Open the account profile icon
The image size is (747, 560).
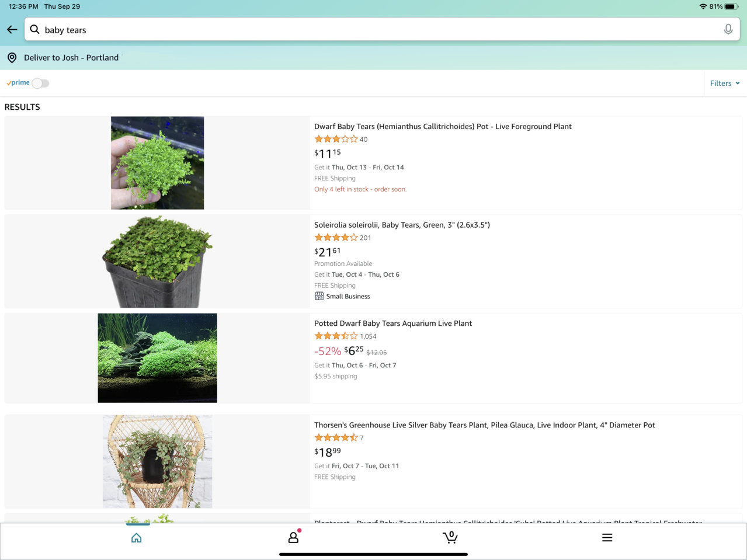click(294, 537)
